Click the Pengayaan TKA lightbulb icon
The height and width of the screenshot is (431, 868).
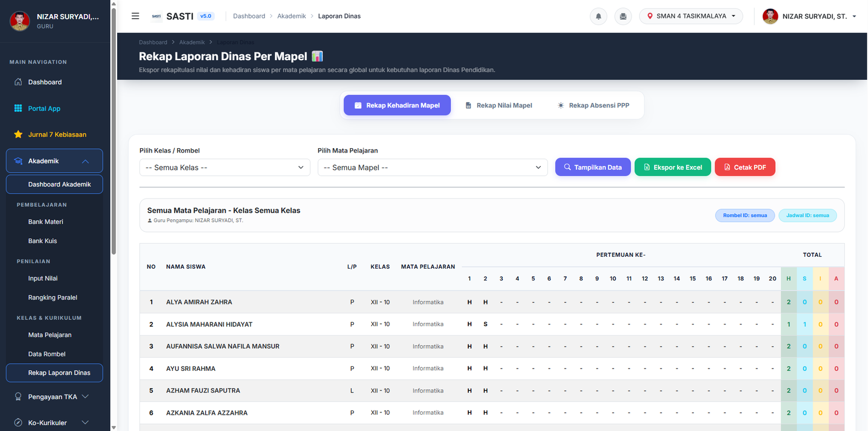click(x=18, y=397)
